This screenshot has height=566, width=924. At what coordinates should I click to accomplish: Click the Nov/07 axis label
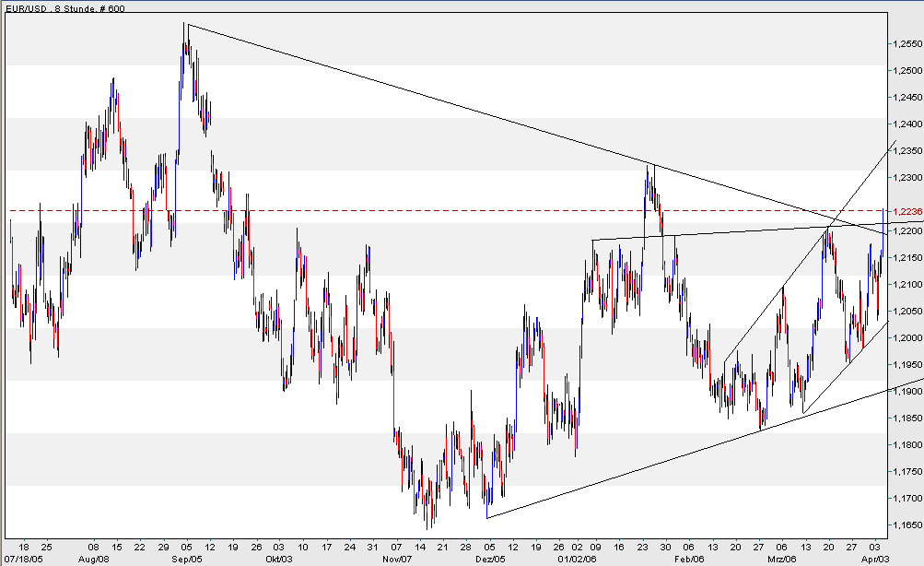(x=396, y=558)
